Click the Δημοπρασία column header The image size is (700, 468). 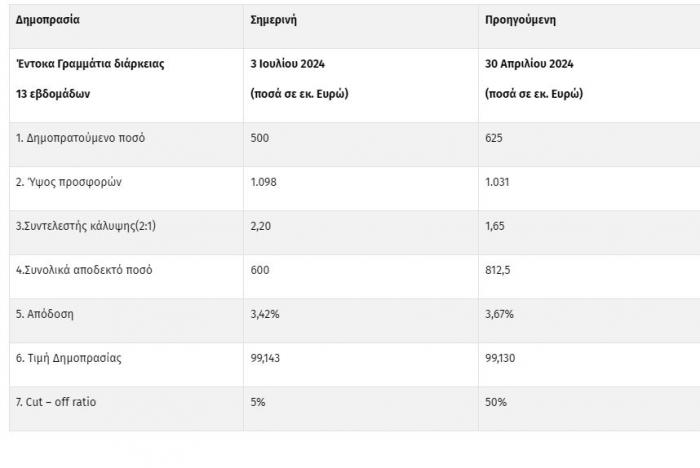pyautogui.click(x=48, y=19)
